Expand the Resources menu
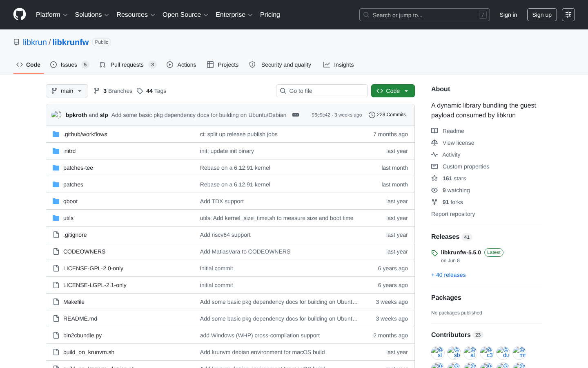Image resolution: width=588 pixels, height=368 pixels. point(136,15)
